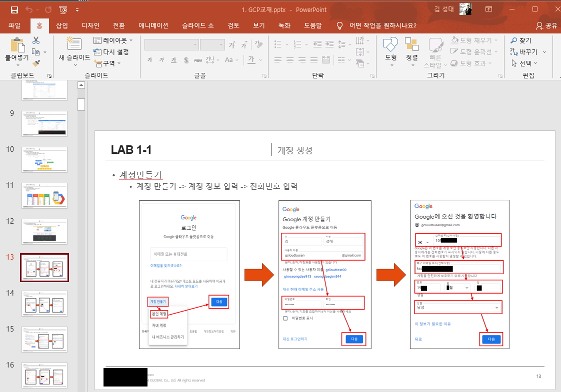Open the File (파일) tab
561x392 pixels.
[x=14, y=25]
